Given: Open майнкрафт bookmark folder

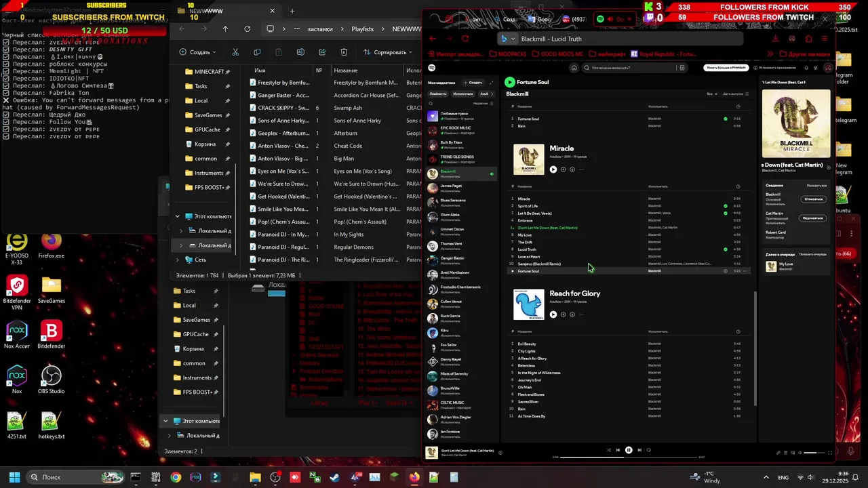Looking at the screenshot, I should 608,54.
